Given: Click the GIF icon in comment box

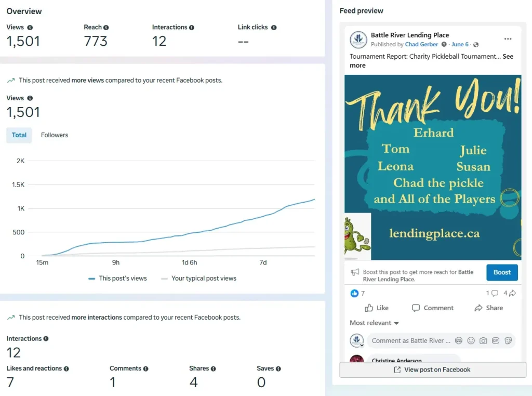Looking at the screenshot, I should (496, 341).
